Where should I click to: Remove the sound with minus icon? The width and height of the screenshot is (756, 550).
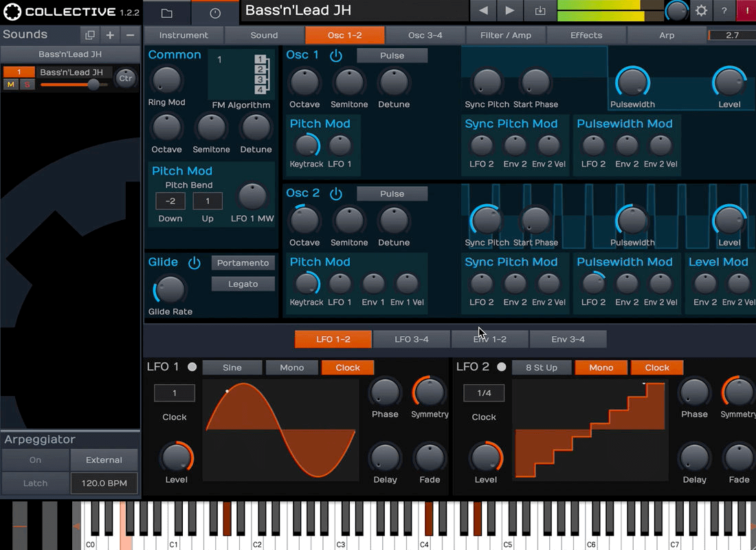pyautogui.click(x=131, y=35)
